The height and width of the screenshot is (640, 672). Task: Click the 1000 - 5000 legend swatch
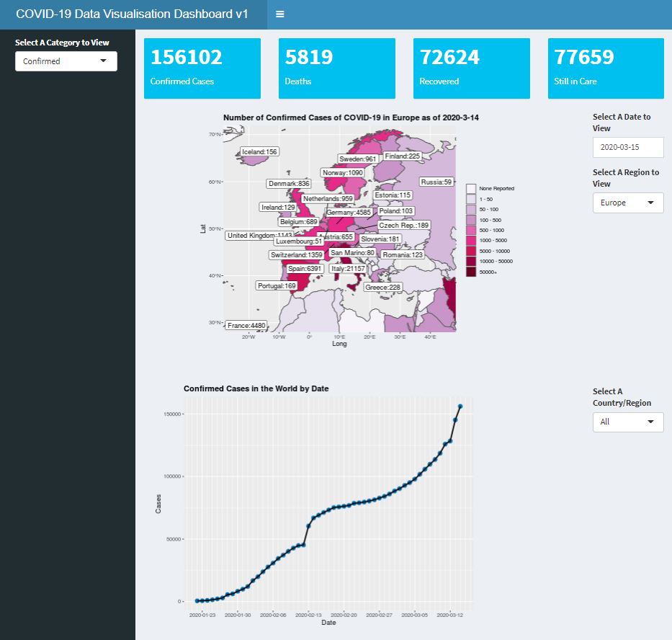point(471,241)
